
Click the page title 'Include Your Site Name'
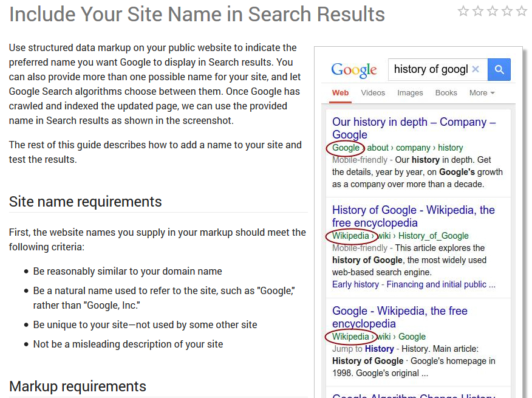[197, 14]
